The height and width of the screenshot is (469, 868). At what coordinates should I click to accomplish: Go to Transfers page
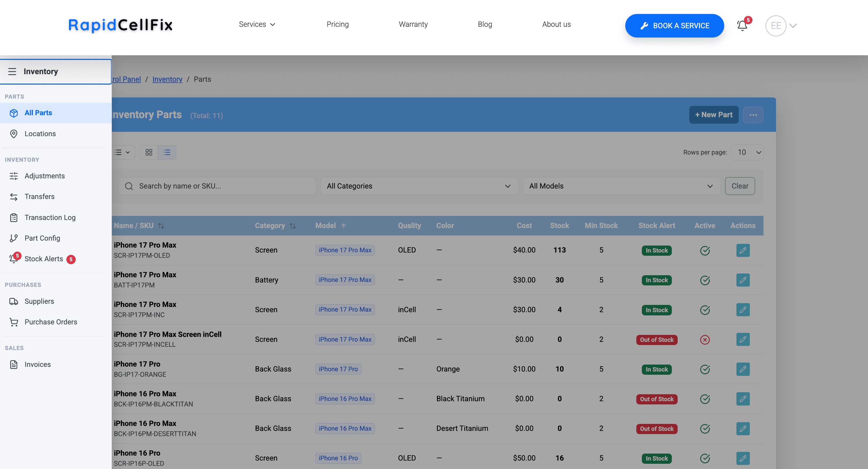click(x=56, y=197)
